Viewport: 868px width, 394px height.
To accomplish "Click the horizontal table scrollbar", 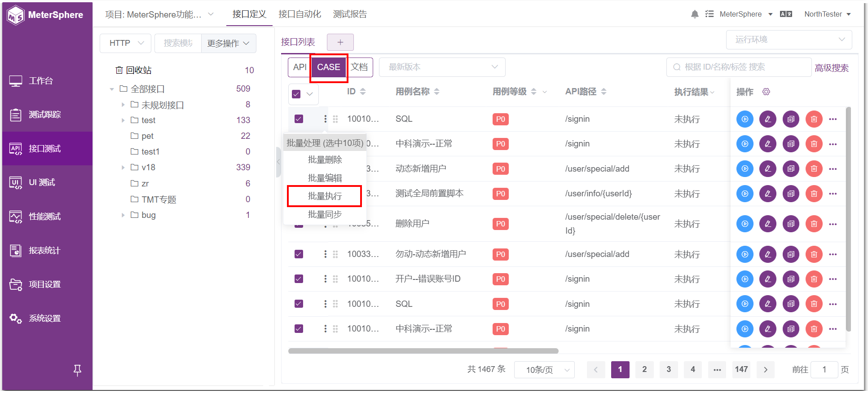I will pyautogui.click(x=423, y=351).
